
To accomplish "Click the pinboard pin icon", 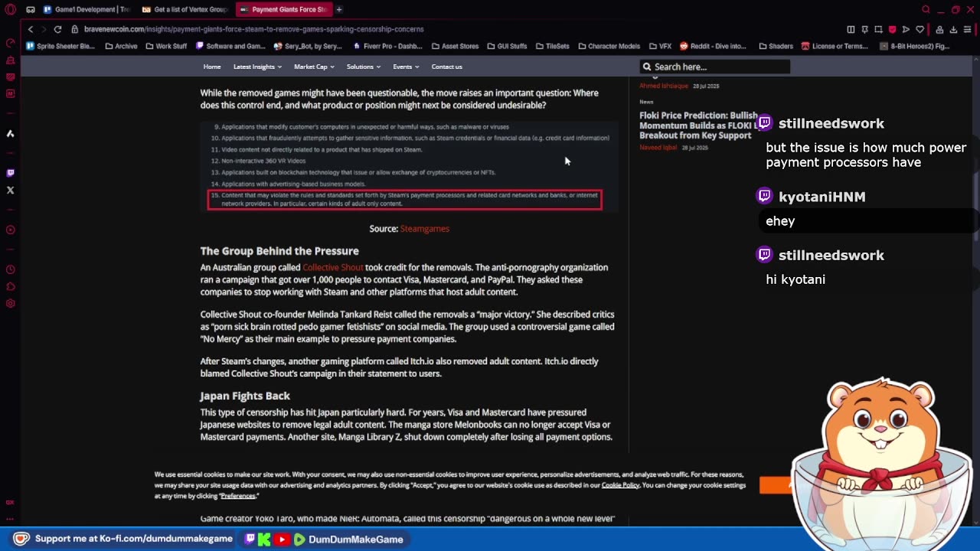I will click(864, 29).
